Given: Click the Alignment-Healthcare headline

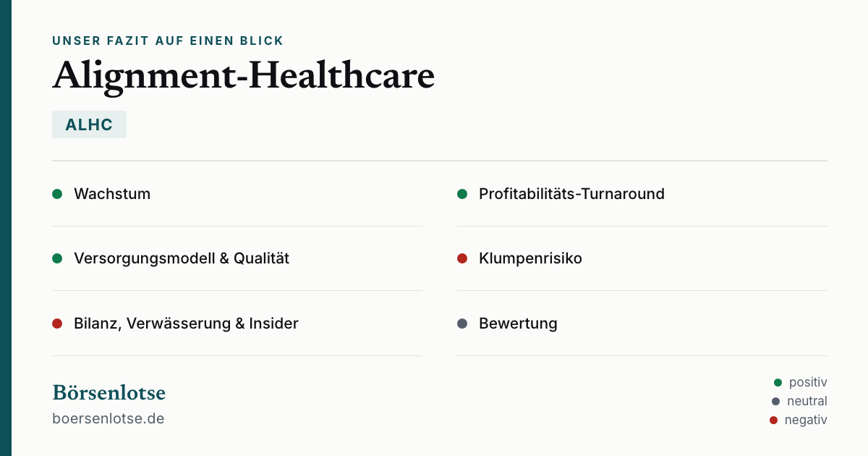Looking at the screenshot, I should point(243,77).
